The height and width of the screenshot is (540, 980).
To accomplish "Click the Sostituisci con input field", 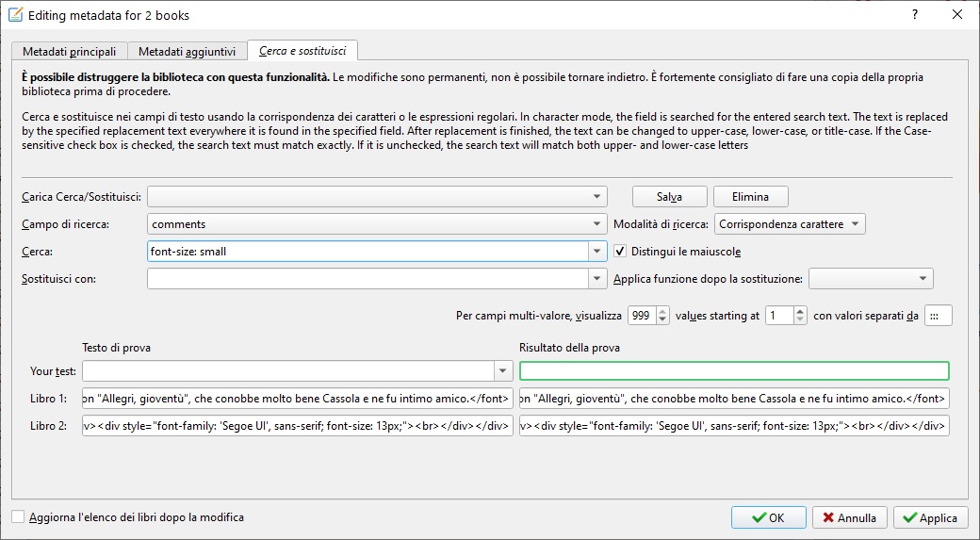I will [367, 279].
